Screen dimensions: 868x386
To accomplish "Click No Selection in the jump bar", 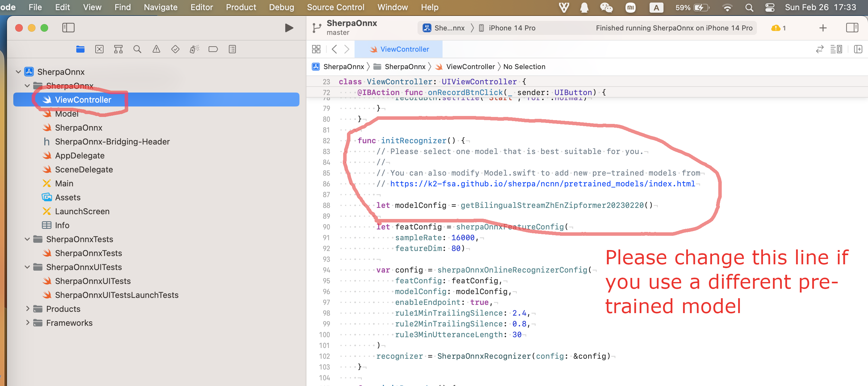I will 524,67.
